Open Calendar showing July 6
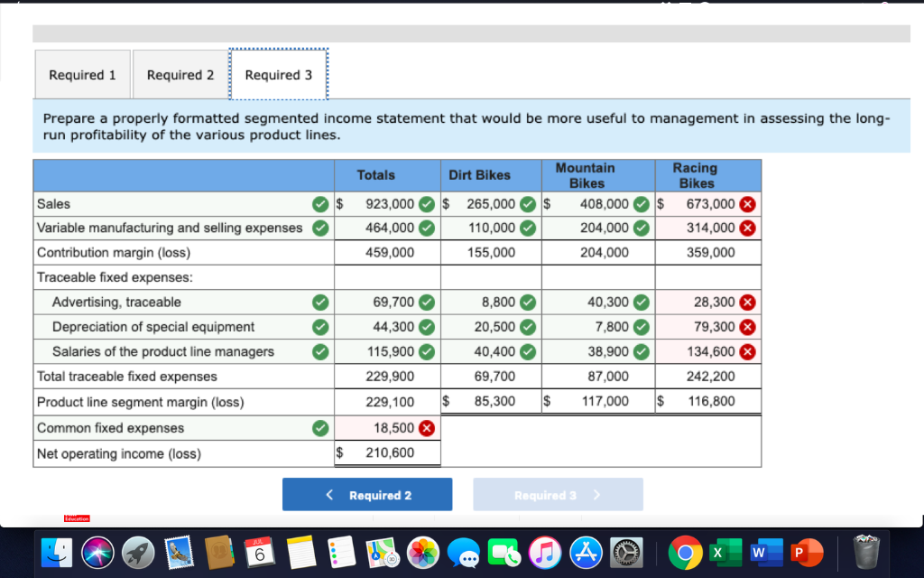 pyautogui.click(x=260, y=552)
